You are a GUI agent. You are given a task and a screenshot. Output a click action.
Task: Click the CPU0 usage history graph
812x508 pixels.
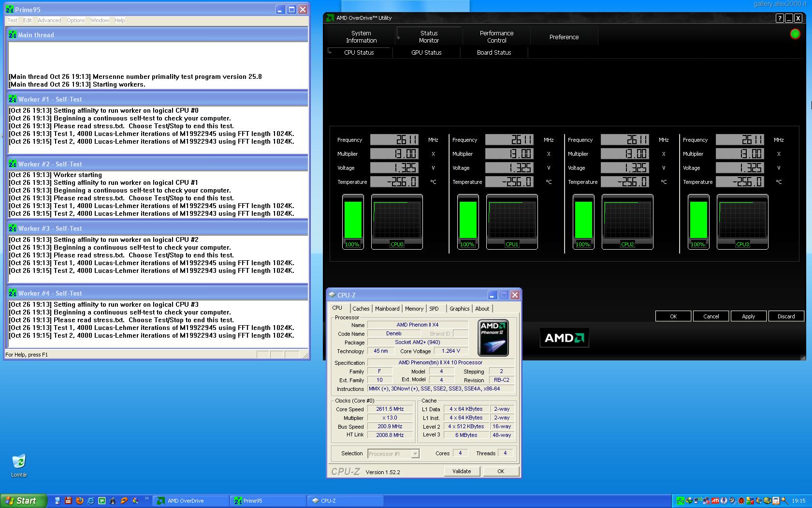click(397, 222)
